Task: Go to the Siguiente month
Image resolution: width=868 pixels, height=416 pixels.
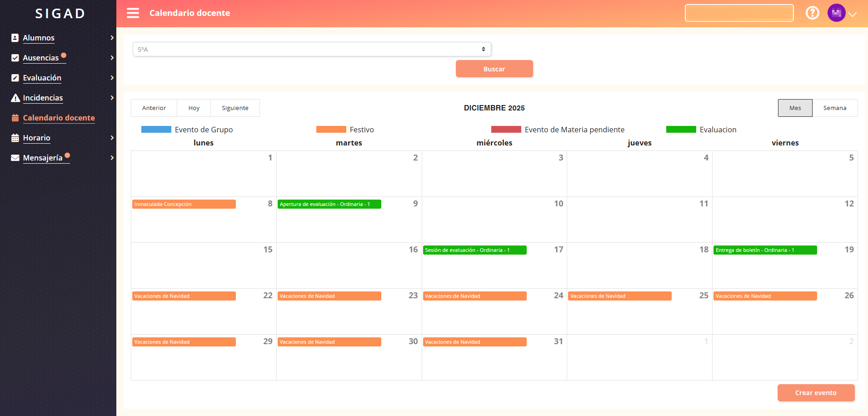Action: click(235, 108)
